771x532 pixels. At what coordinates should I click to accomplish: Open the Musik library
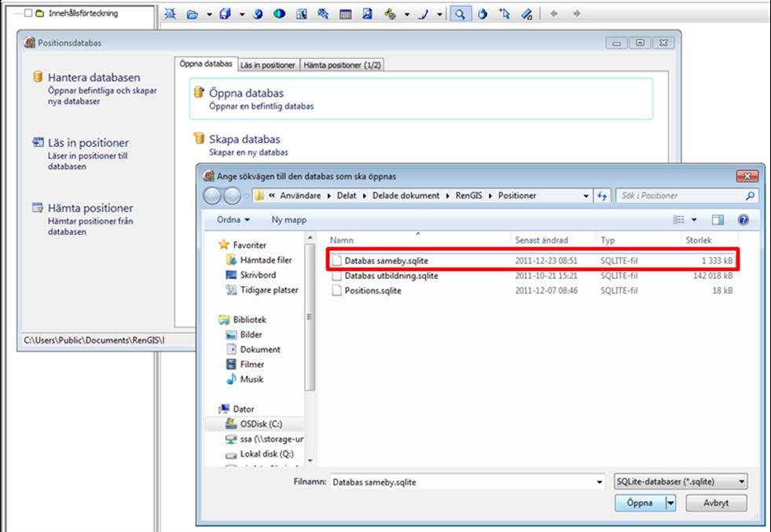(x=245, y=379)
